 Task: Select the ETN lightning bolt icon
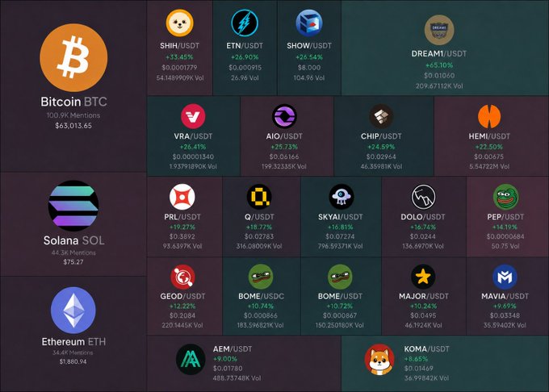tap(245, 23)
